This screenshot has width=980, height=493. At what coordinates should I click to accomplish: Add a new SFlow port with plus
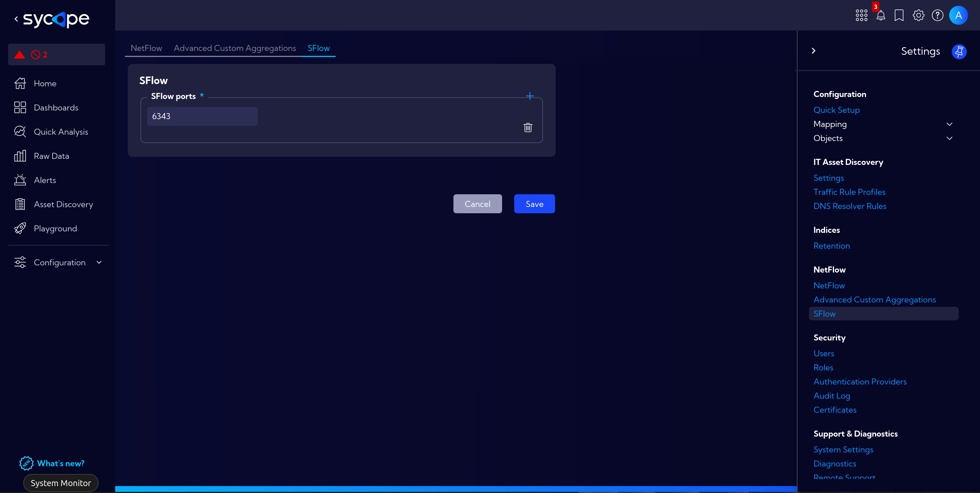click(x=529, y=96)
